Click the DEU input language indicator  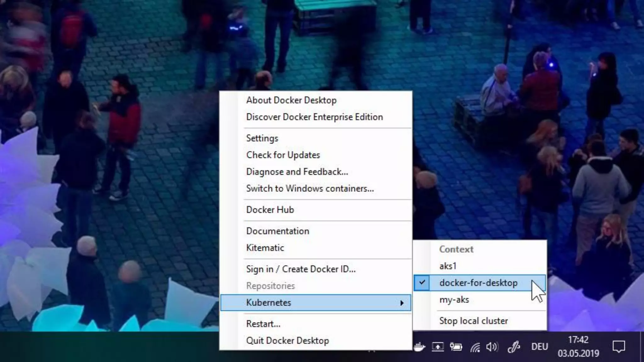pos(540,347)
